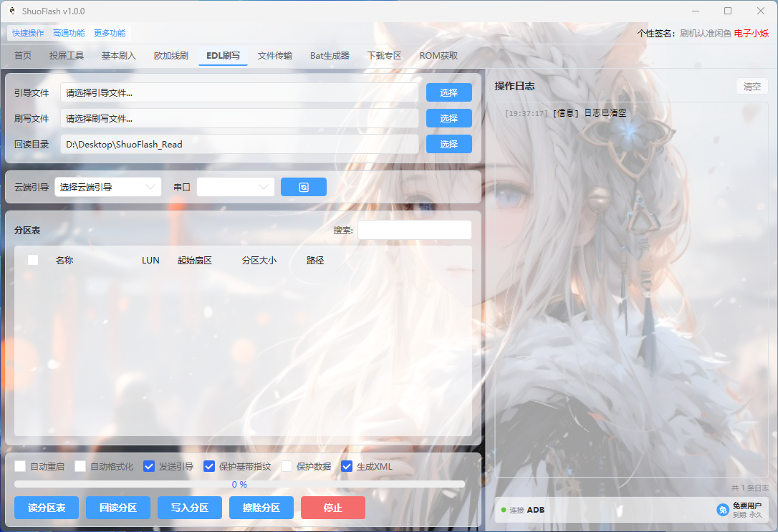Switch to the 基本刷入 tab
This screenshot has height=532, width=778.
[x=119, y=56]
